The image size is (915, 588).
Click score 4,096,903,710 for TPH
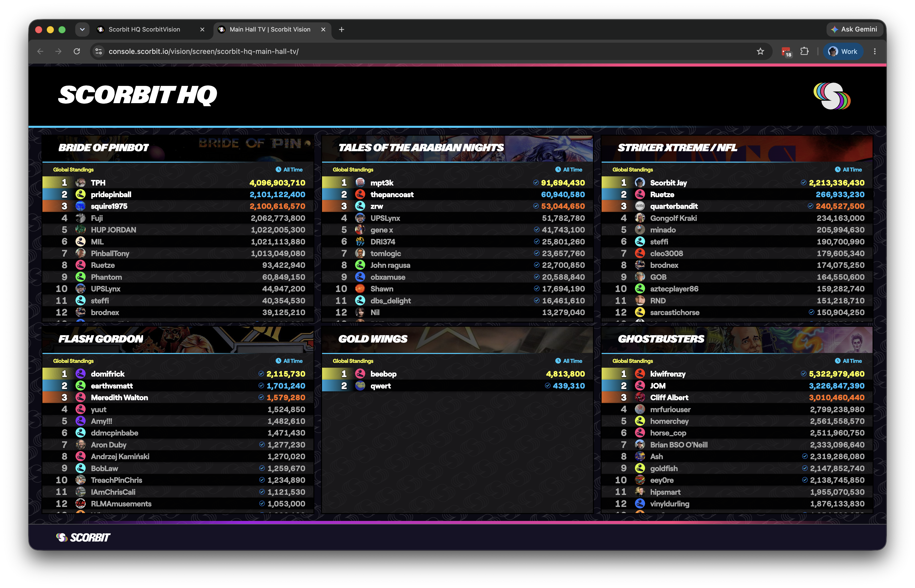(277, 183)
